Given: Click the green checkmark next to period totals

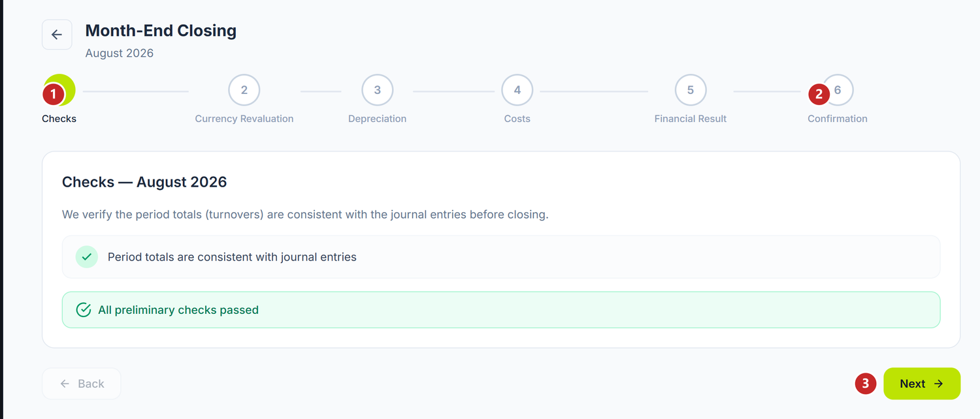Looking at the screenshot, I should 87,257.
